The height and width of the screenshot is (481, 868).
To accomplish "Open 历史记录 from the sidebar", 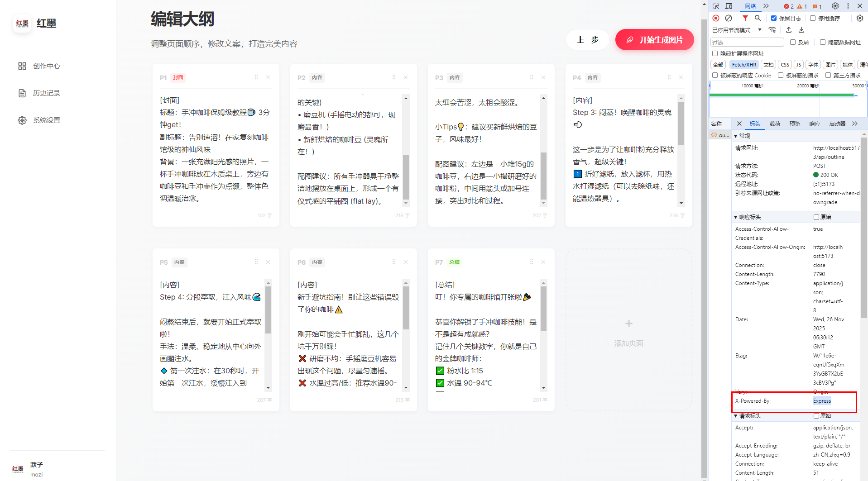I will coord(39,93).
